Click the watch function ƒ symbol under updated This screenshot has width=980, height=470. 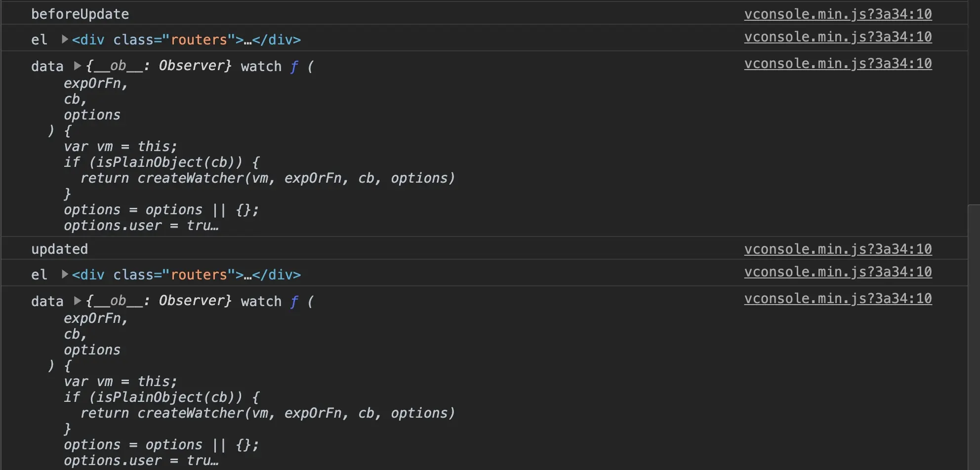[294, 301]
